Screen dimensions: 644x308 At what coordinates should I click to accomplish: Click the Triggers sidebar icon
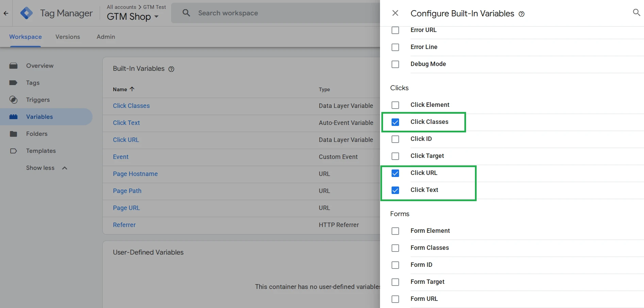(14, 100)
